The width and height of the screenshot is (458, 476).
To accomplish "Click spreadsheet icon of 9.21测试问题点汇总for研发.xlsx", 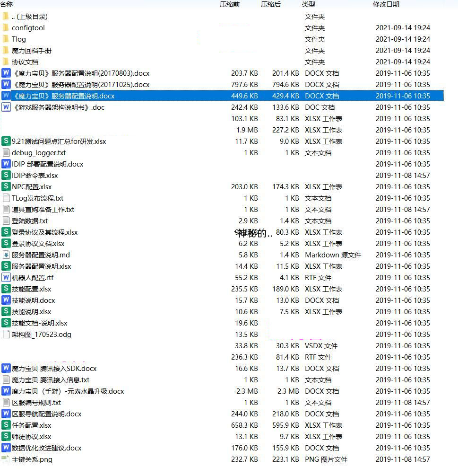I will [x=6, y=141].
